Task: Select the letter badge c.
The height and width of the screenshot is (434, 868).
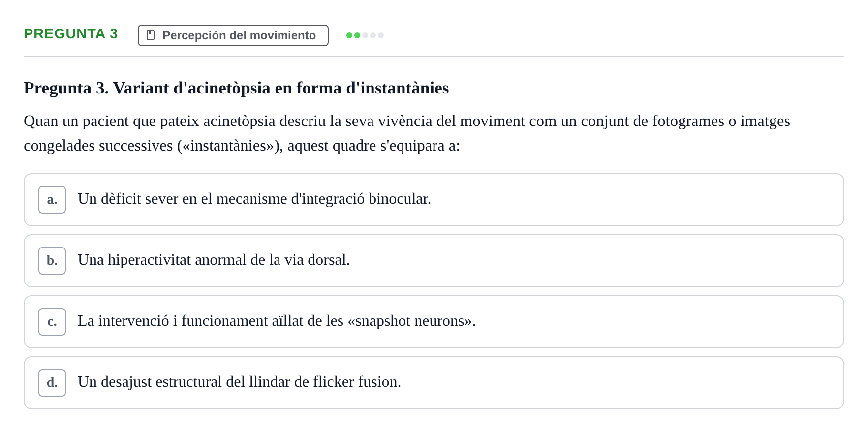Action: [52, 322]
